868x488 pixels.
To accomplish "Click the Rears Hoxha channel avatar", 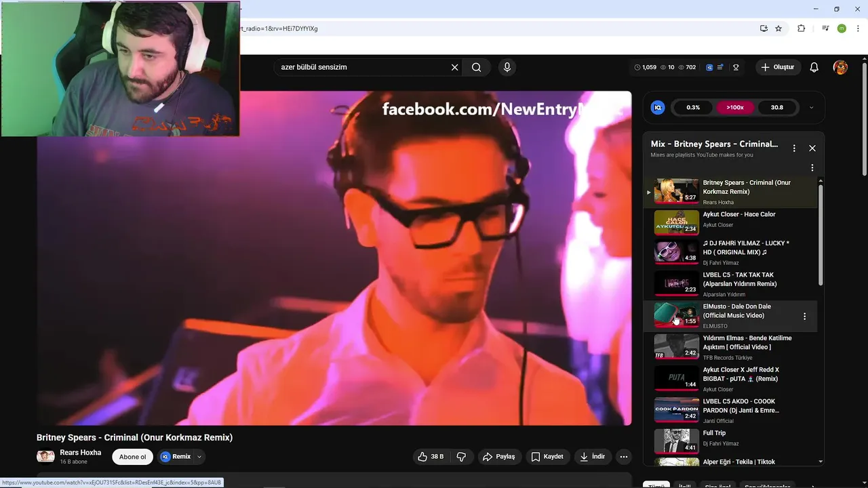I will [x=45, y=457].
